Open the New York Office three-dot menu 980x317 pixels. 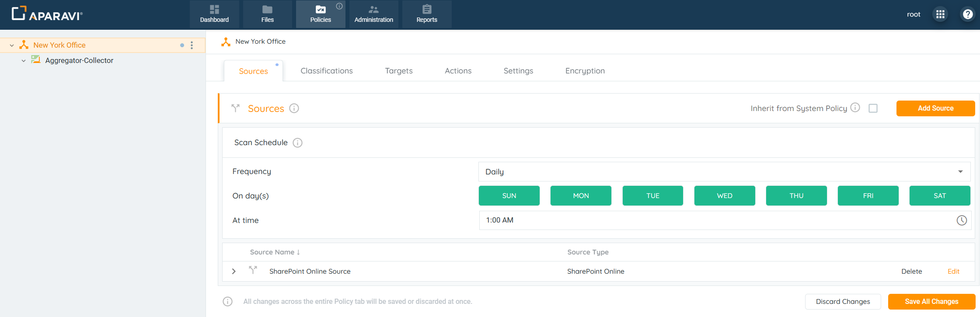pyautogui.click(x=192, y=45)
